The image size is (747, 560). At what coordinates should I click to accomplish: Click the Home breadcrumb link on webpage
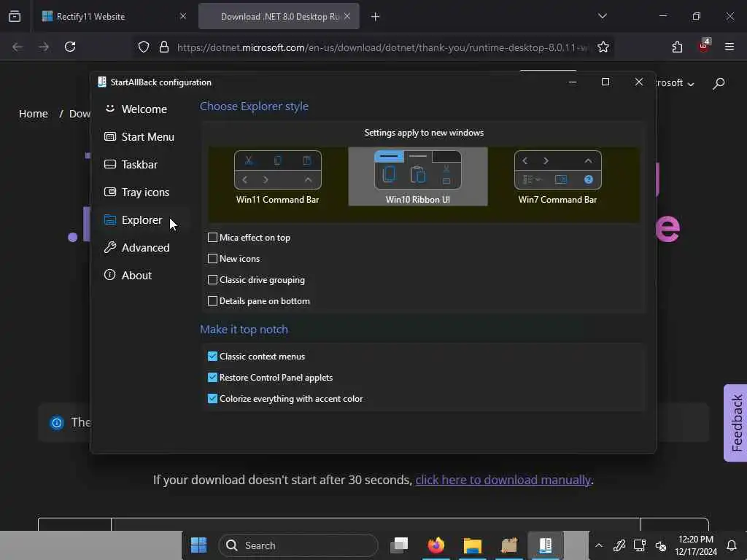click(x=34, y=114)
